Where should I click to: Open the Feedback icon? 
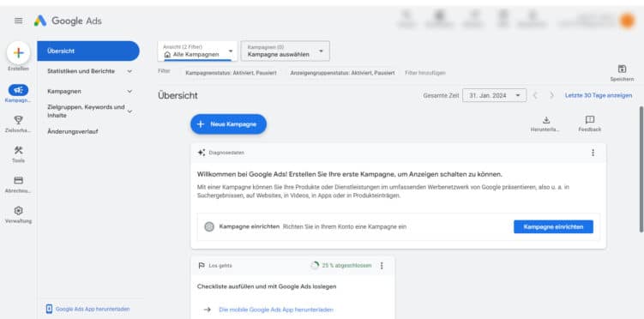590,119
